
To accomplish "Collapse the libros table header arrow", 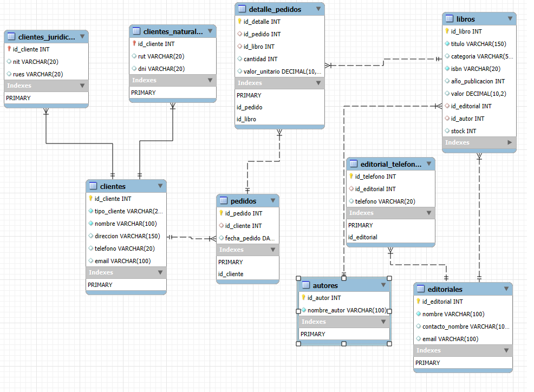I will click(510, 19).
